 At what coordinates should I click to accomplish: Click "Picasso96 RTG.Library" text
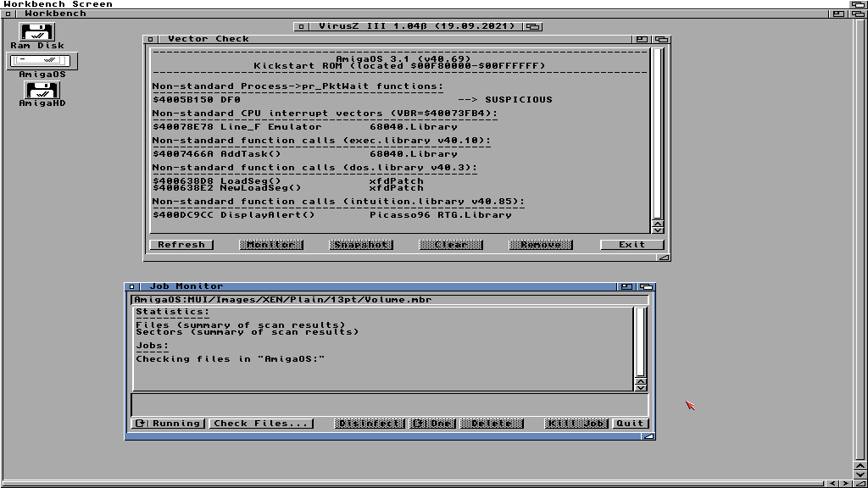(441, 214)
